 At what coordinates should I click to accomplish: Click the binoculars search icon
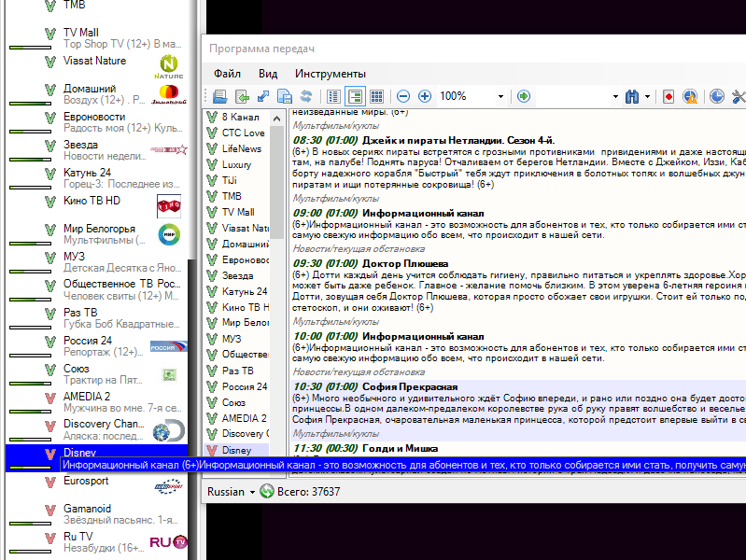click(x=632, y=96)
